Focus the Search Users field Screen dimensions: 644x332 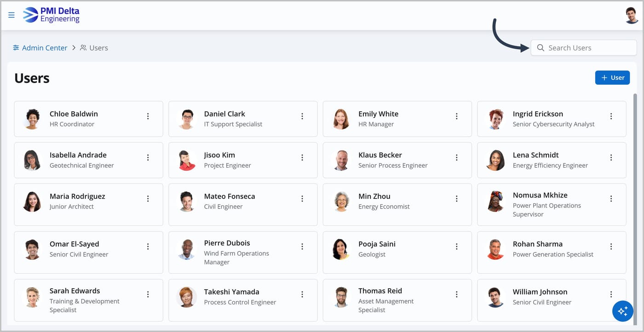point(584,48)
